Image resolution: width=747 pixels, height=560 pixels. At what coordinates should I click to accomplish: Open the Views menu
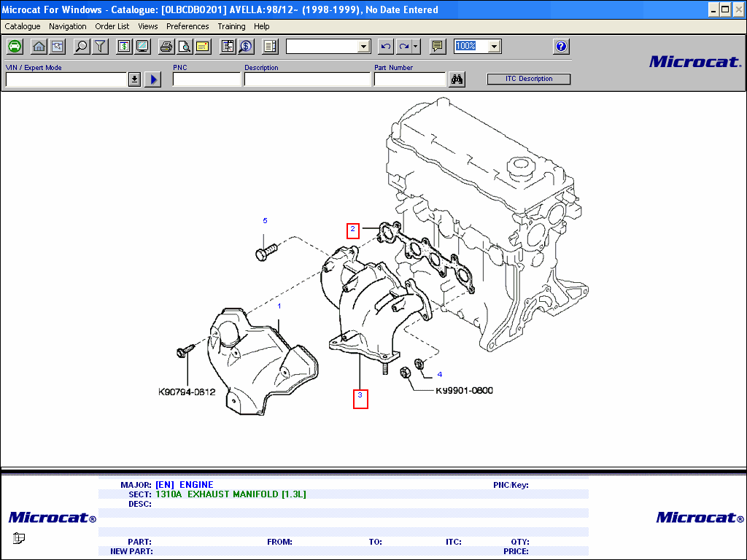pos(147,26)
